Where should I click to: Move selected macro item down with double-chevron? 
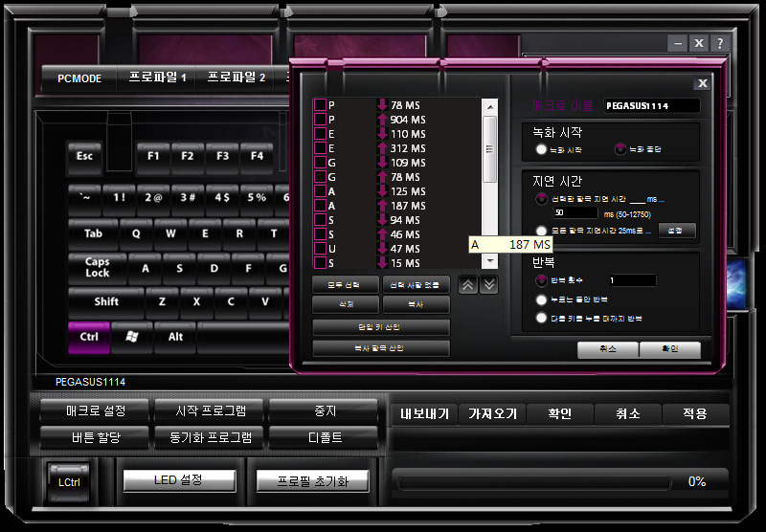pos(489,284)
